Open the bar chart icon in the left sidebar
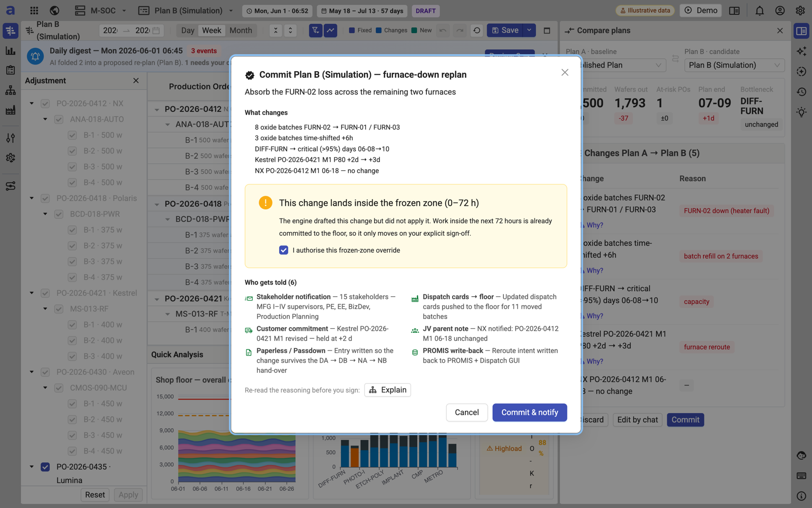This screenshot has height=508, width=812. coord(10,51)
